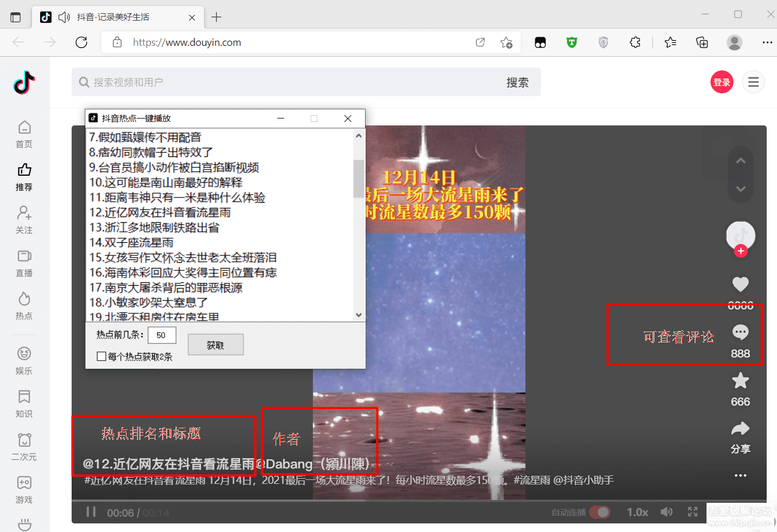Select 17.南京大屠杀背后的罪恶根源 in list

point(166,287)
